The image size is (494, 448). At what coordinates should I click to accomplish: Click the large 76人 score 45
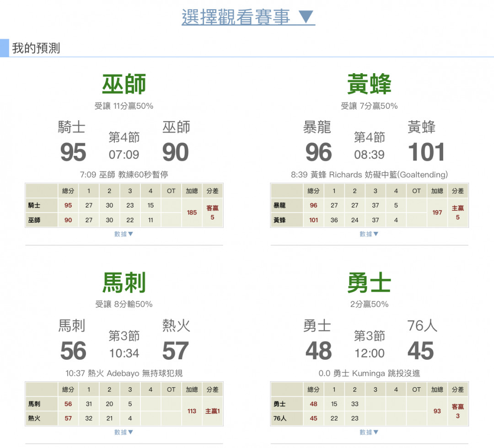point(421,351)
